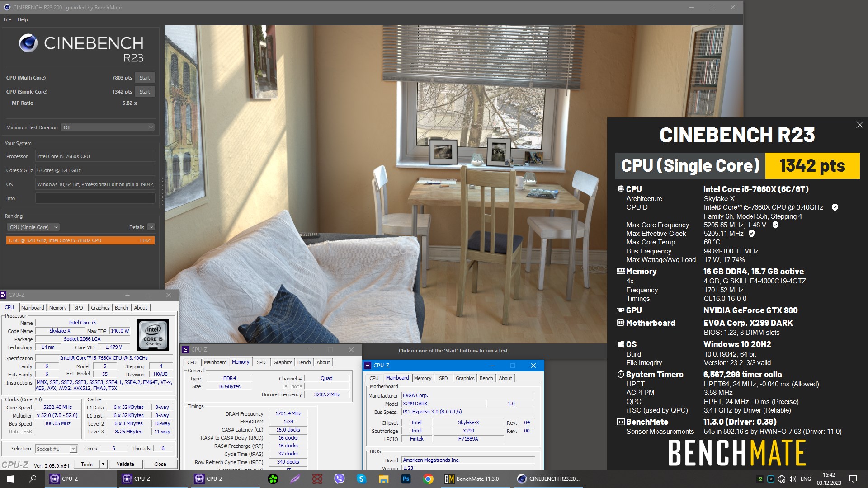Click the 1342 pts yellow score badge
This screenshot has width=868, height=488.
coord(812,166)
